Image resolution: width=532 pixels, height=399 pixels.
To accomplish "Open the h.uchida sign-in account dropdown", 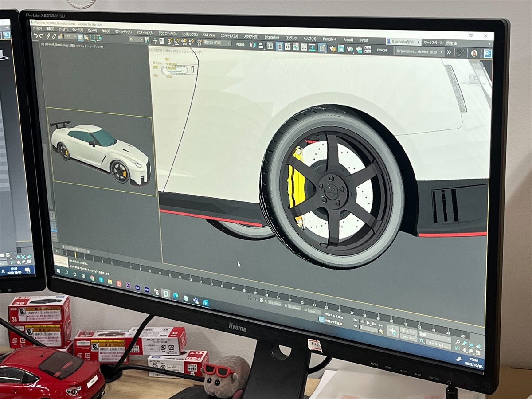I will (x=403, y=42).
